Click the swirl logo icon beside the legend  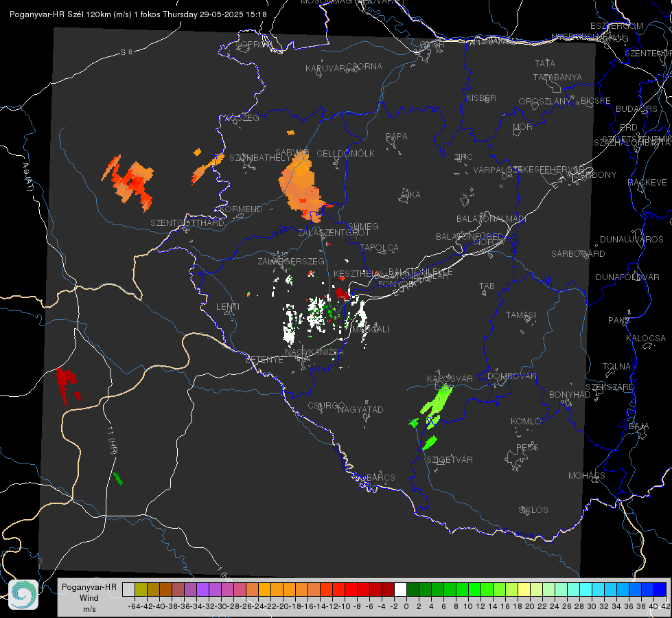(x=23, y=595)
